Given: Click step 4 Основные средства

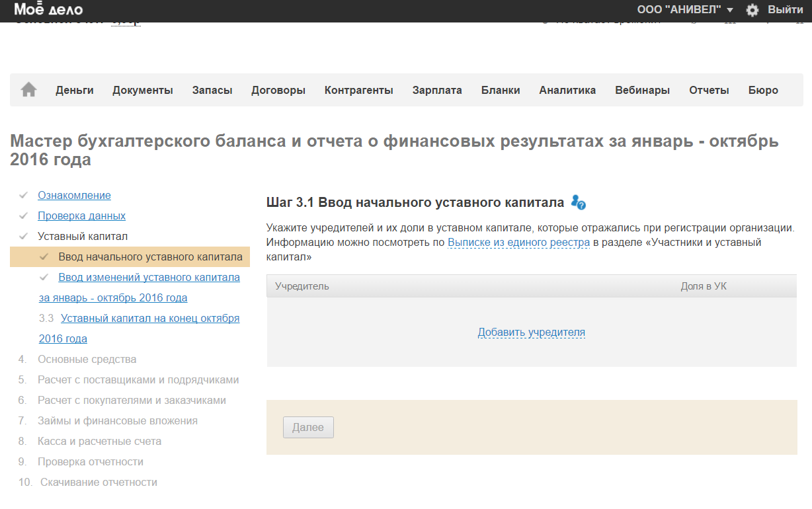Looking at the screenshot, I should click(x=87, y=360).
